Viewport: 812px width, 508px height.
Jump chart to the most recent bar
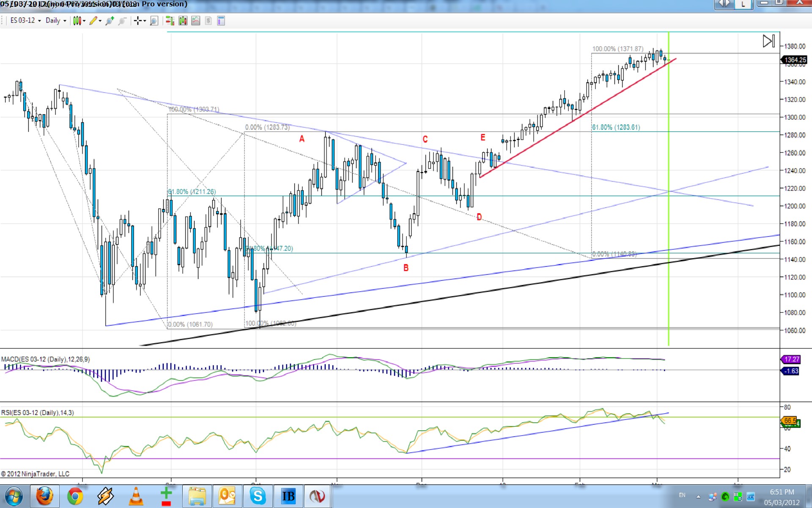[x=768, y=41]
